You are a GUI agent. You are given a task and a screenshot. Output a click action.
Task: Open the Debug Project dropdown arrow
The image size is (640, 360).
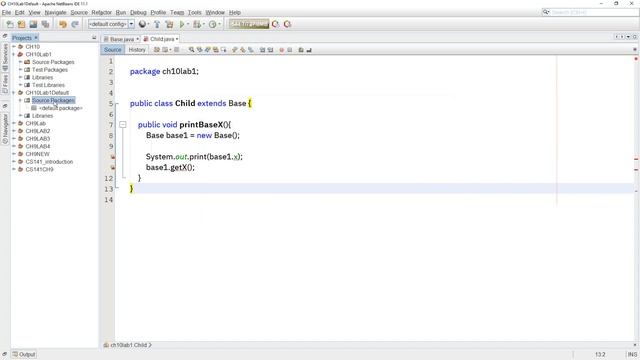204,24
